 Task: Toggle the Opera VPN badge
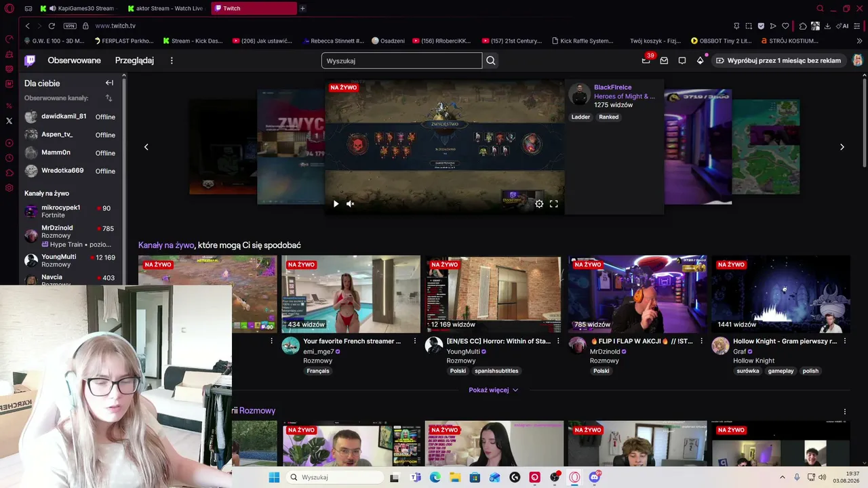70,26
